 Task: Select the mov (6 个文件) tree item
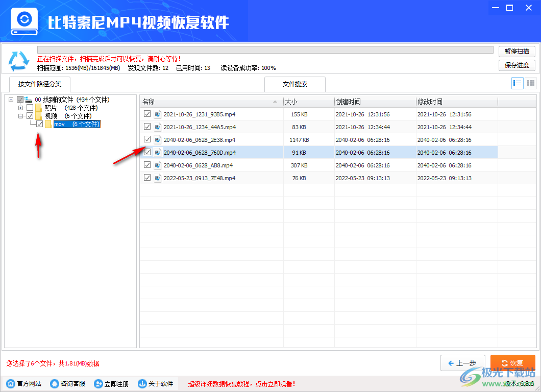coord(77,124)
